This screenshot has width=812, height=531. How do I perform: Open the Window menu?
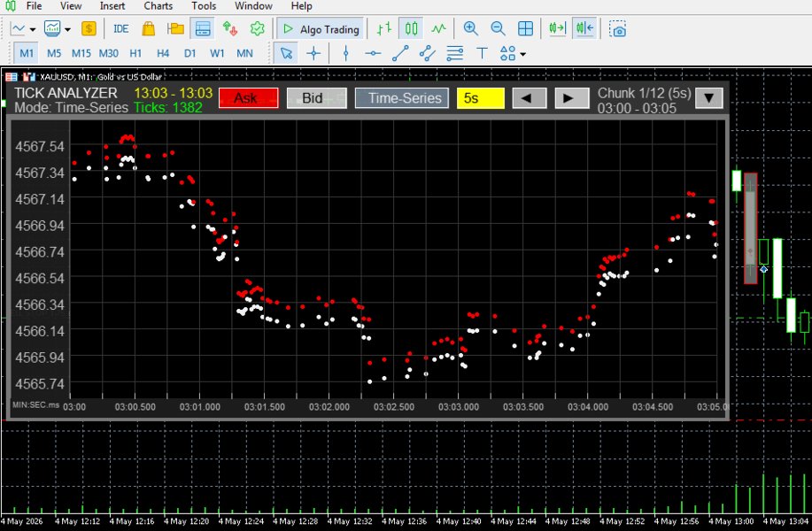253,6
